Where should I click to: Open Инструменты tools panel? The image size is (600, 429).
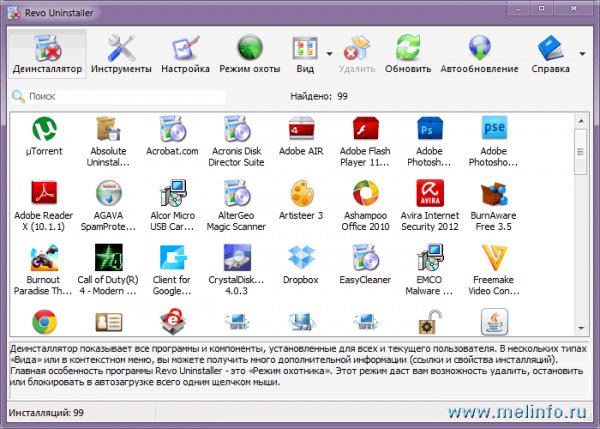click(x=121, y=54)
